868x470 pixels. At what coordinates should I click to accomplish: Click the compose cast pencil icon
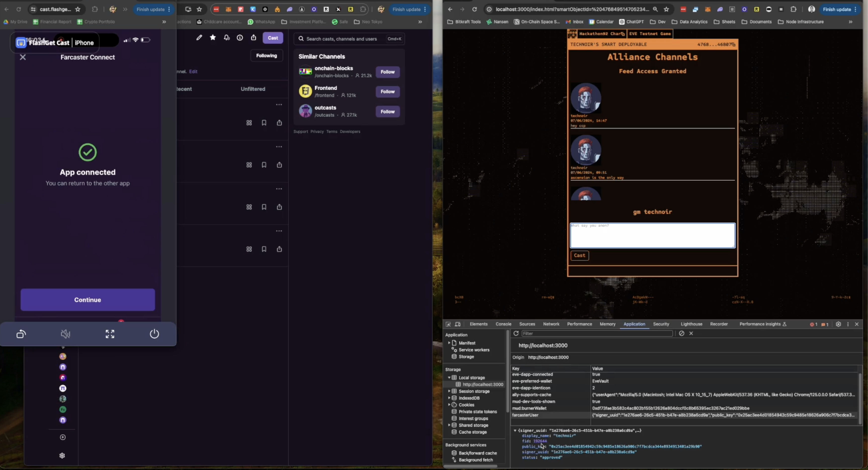click(199, 37)
